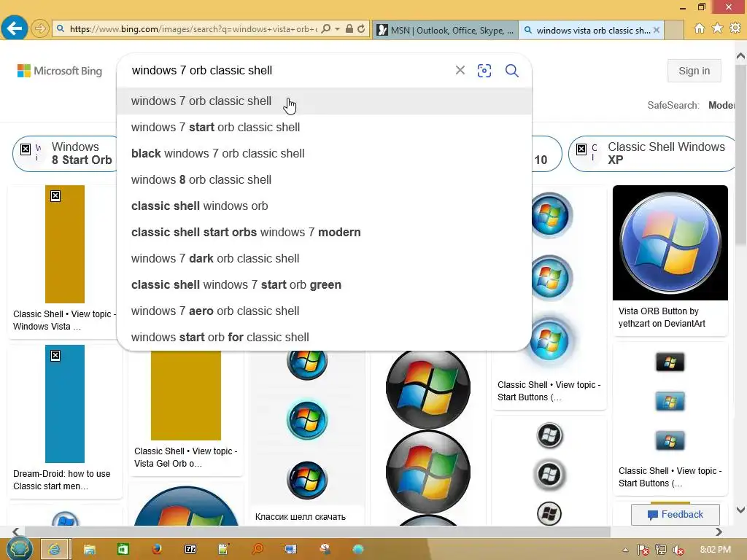Click the Action Center flag tray icon
This screenshot has width=747, height=560.
(x=643, y=550)
